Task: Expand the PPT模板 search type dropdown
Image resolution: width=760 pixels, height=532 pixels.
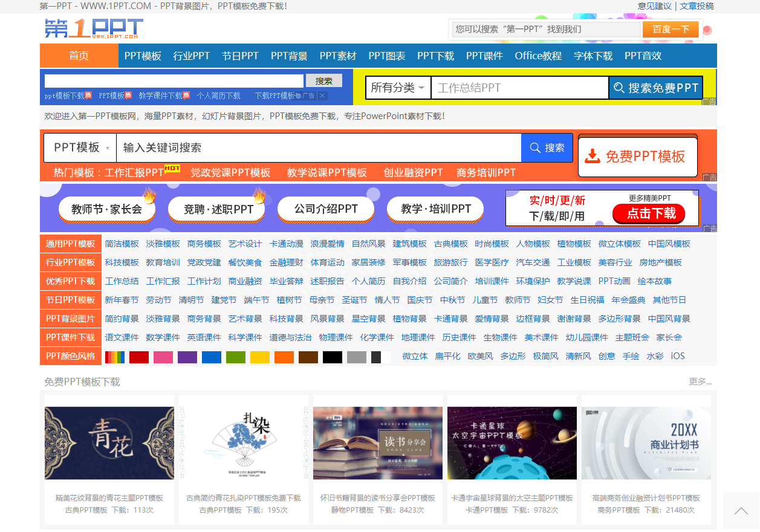Action: point(79,148)
